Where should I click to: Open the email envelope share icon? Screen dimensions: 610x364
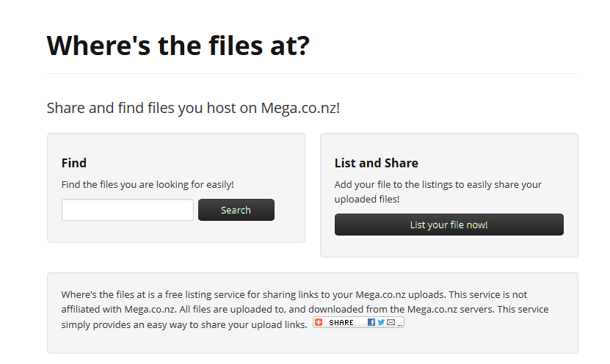(x=391, y=322)
